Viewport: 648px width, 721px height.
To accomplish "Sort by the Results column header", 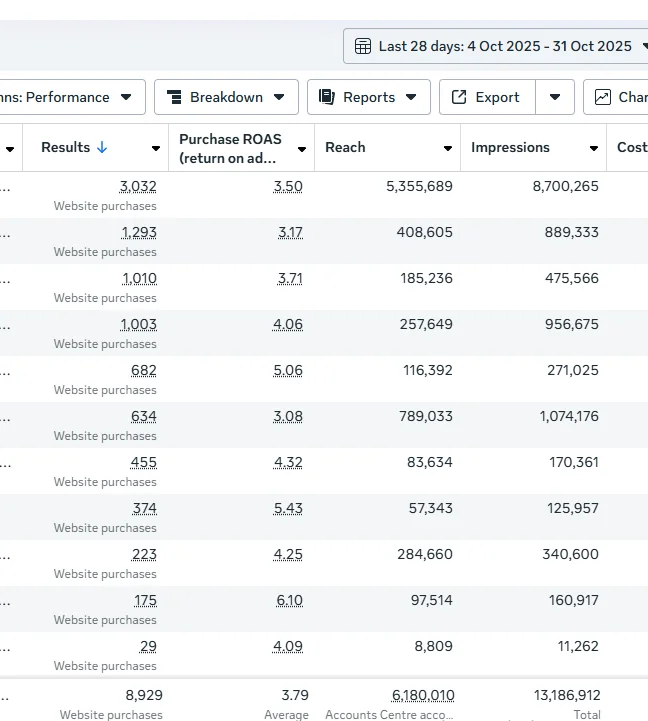I will coord(65,147).
